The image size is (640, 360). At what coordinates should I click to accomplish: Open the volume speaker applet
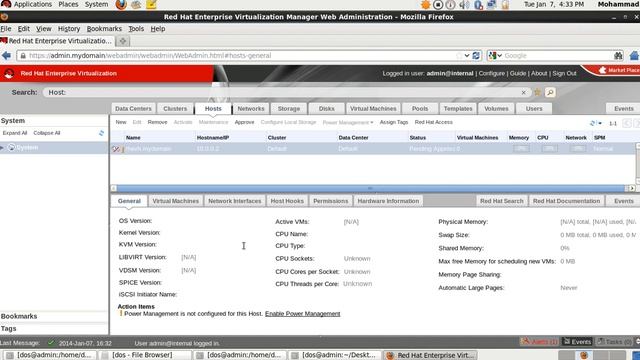(464, 4)
